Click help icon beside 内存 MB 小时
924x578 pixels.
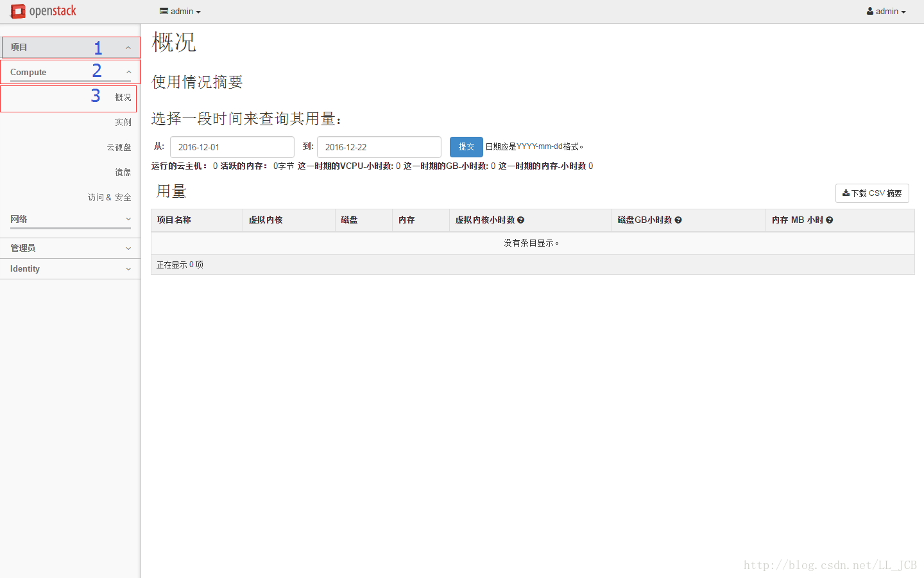coord(830,220)
